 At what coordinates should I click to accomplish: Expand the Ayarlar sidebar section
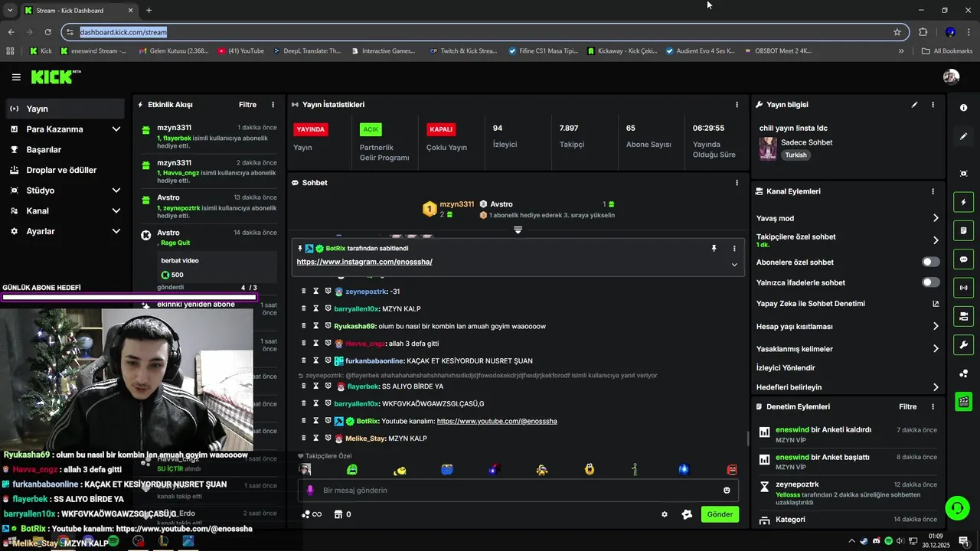pyautogui.click(x=64, y=231)
